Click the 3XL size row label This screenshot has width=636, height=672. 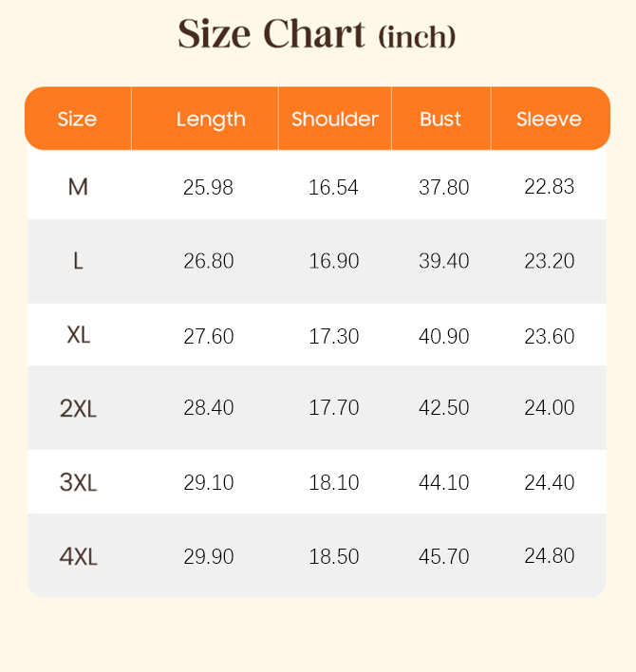pyautogui.click(x=78, y=482)
